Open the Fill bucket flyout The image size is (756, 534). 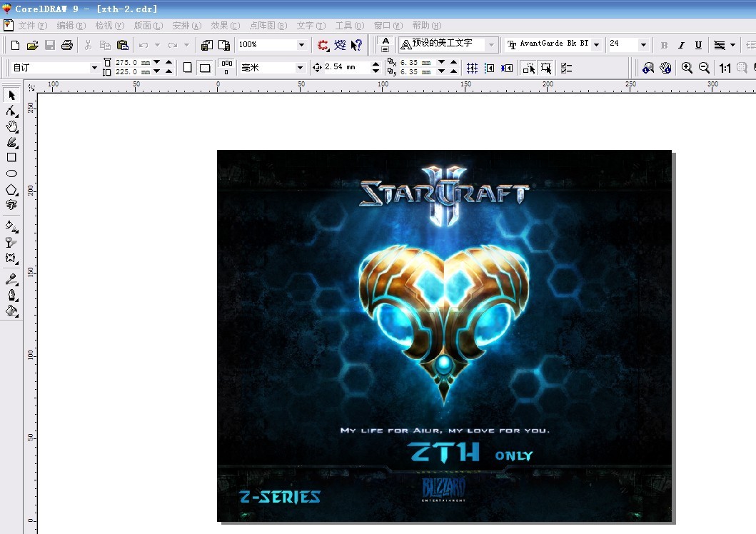[x=11, y=311]
